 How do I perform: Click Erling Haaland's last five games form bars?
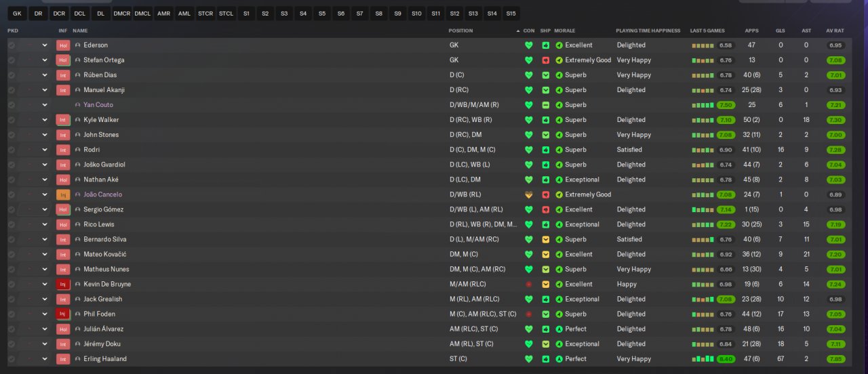703,359
